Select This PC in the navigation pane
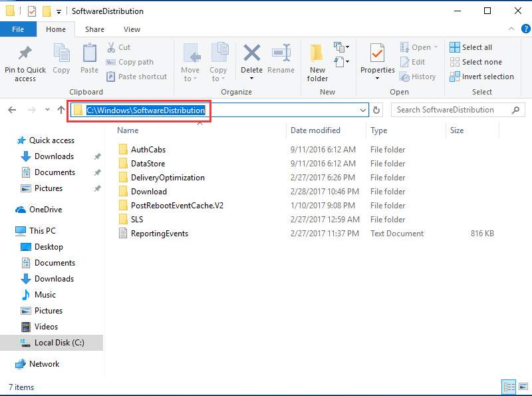This screenshot has width=532, height=396. coord(35,231)
